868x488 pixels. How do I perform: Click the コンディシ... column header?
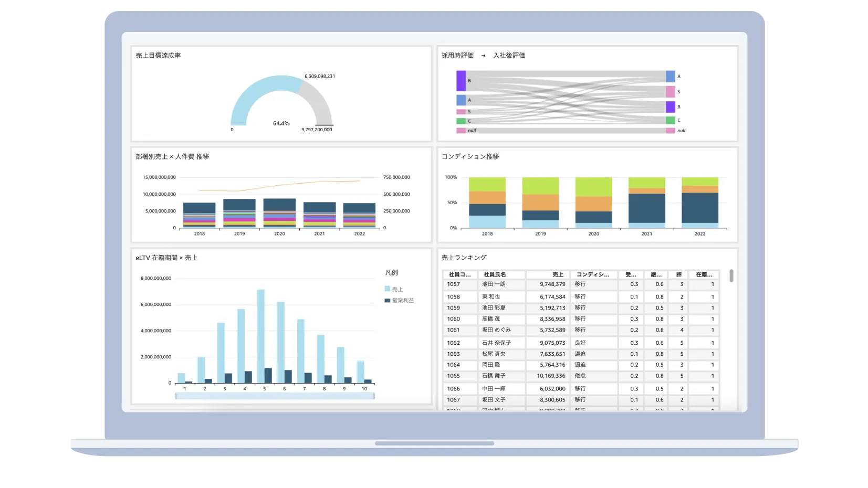(x=593, y=274)
